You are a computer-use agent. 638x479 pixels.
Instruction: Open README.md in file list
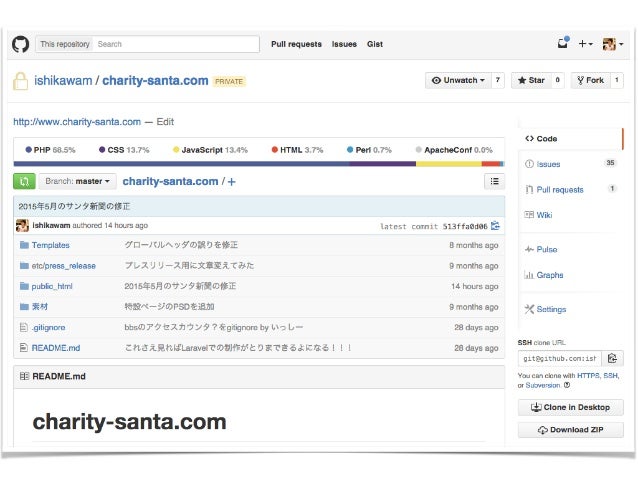click(x=56, y=348)
